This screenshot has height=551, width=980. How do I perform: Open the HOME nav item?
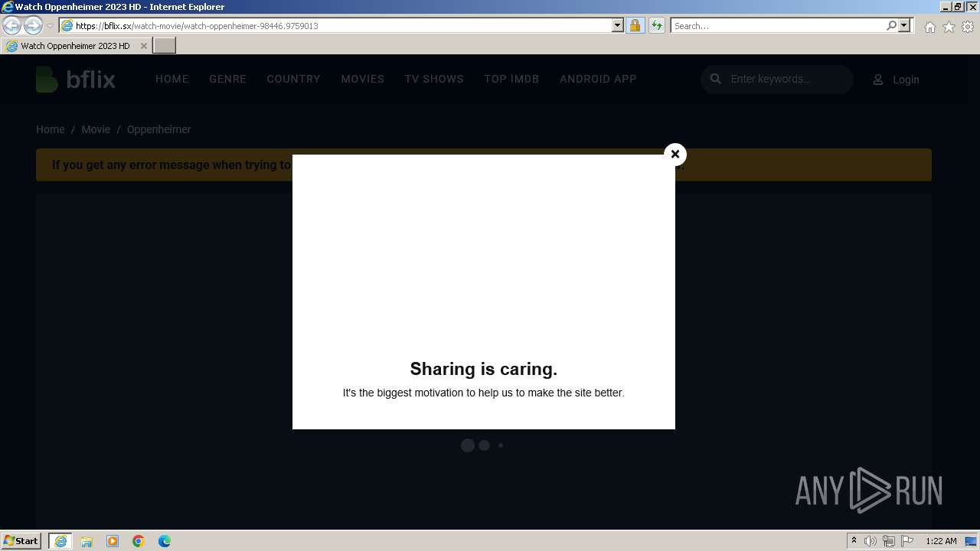[171, 79]
